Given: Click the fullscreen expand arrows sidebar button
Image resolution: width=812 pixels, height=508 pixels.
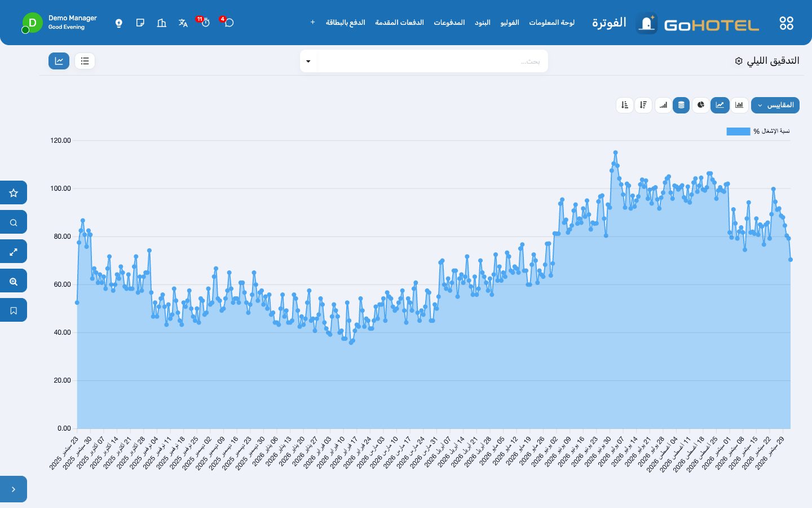Looking at the screenshot, I should 14,252.
